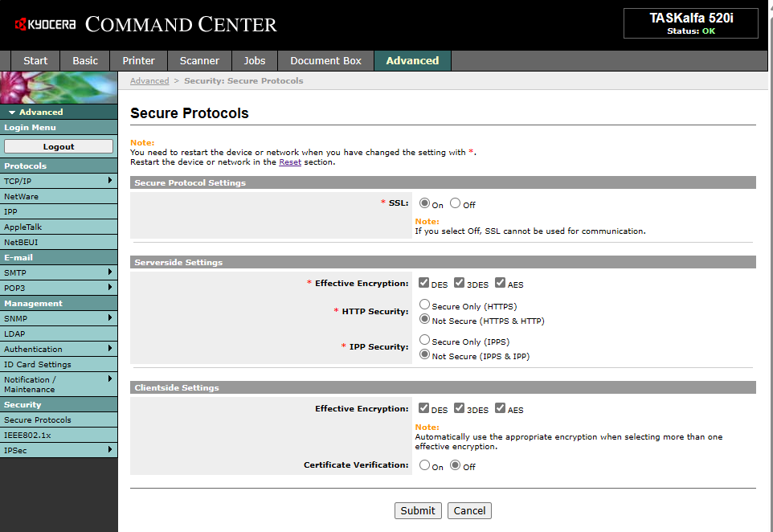Switch to the Scanner tab
This screenshot has height=532, width=773.
(199, 61)
